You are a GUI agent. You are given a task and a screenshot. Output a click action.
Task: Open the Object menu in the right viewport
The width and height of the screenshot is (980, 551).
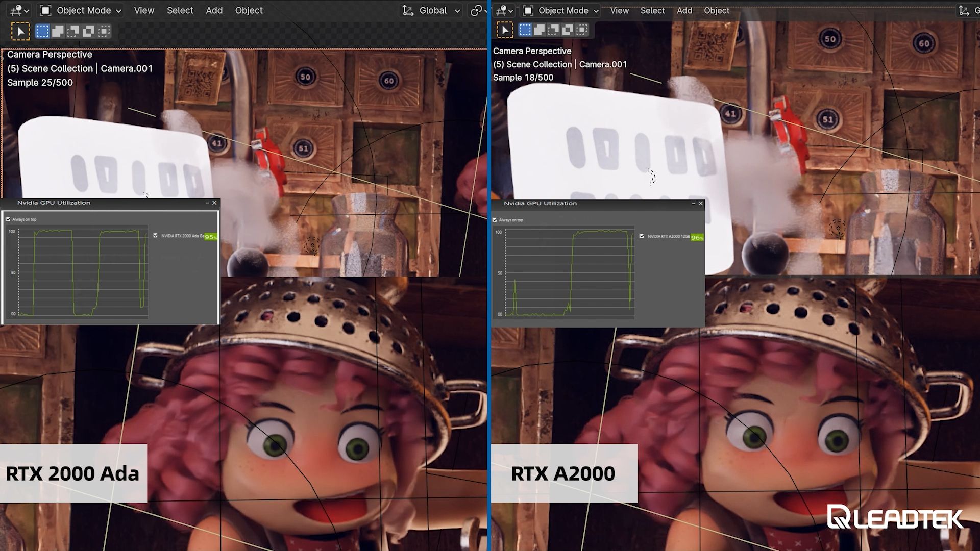point(717,10)
